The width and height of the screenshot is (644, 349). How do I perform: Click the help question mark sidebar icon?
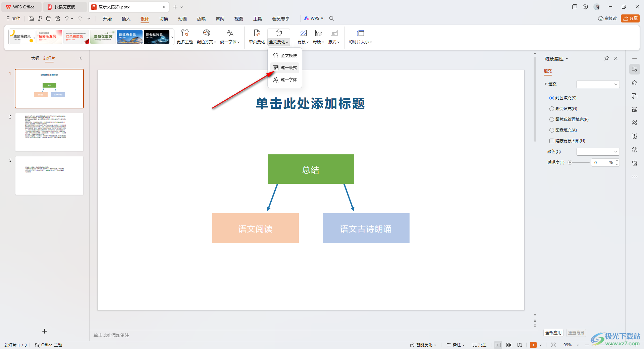click(635, 150)
